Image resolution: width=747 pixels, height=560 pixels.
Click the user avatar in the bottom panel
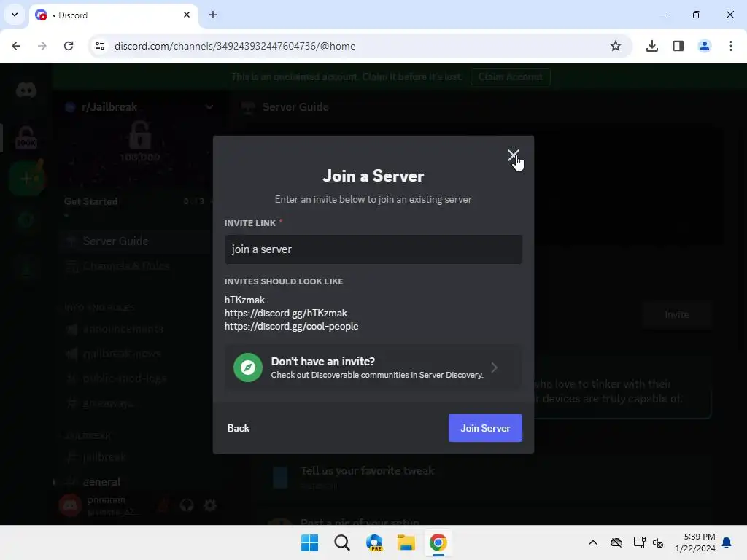pos(70,505)
